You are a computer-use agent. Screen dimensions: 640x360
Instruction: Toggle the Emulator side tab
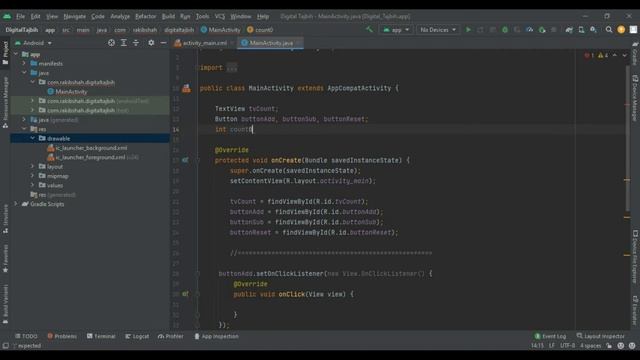pyautogui.click(x=635, y=310)
